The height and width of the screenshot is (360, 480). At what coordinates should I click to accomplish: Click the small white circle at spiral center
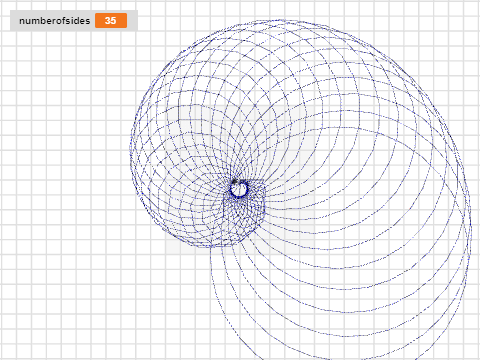[239, 189]
